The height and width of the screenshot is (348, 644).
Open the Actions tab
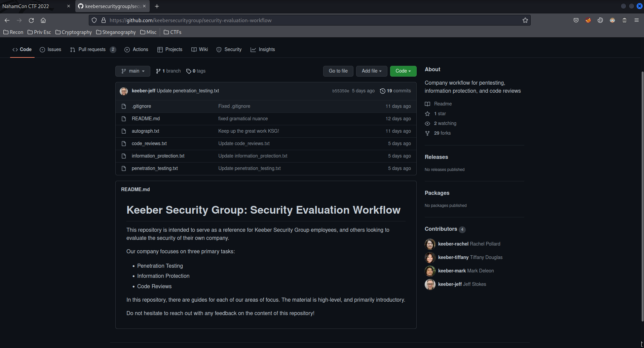pyautogui.click(x=136, y=49)
